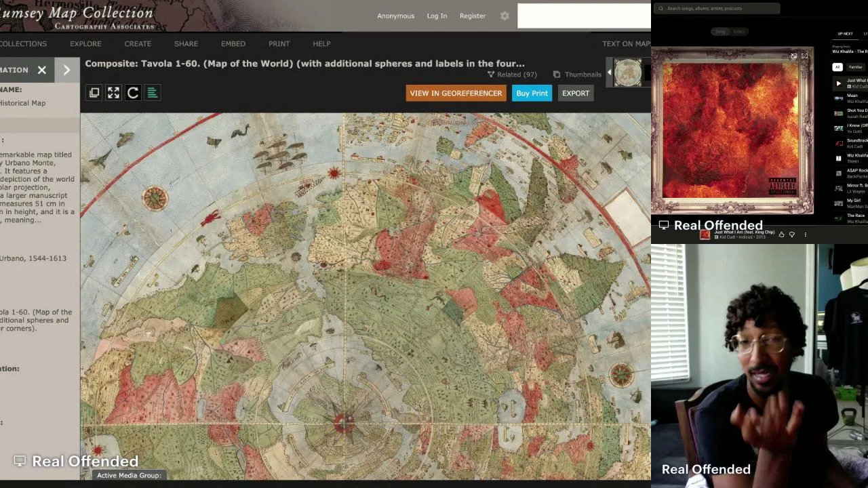Select the queue song Mean by Wiz Khalifa

(850, 98)
